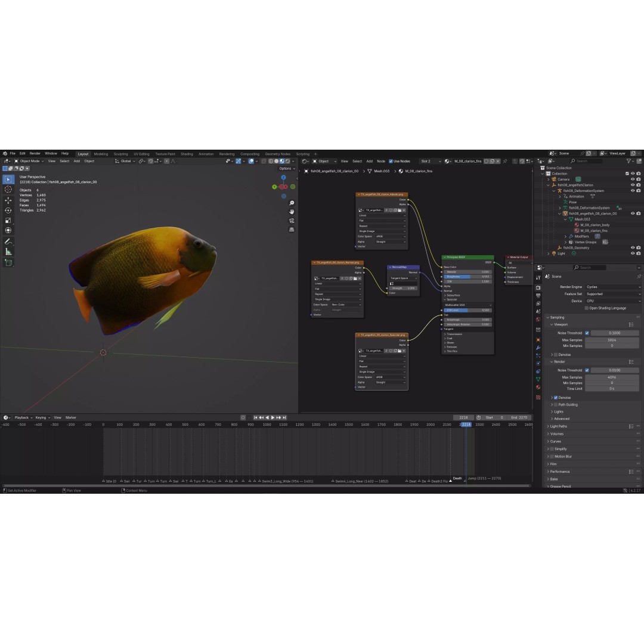Click Play animation button in timeline
Viewport: 644px width, 644px height.
tap(273, 417)
